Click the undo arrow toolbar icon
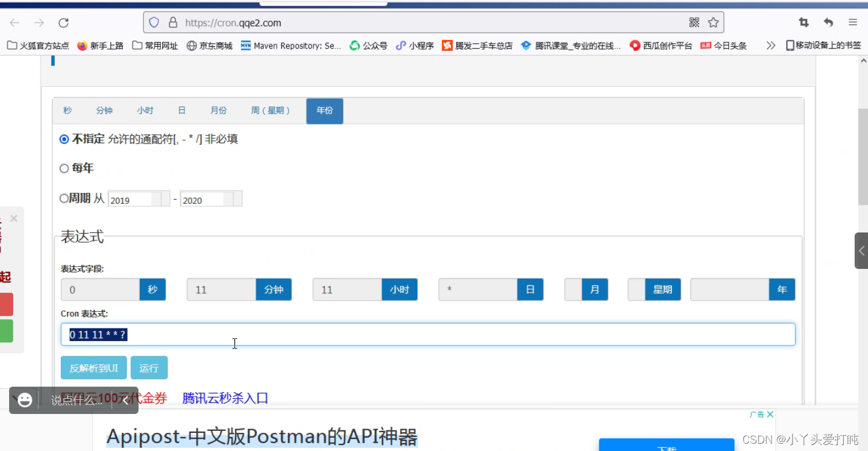Screen dimensions: 868x451 [x=829, y=22]
